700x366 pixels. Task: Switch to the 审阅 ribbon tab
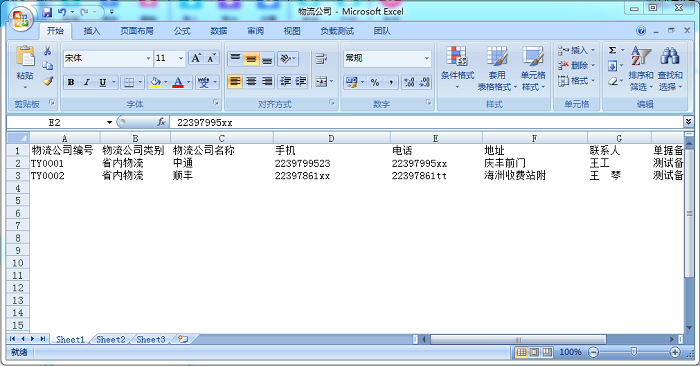255,31
